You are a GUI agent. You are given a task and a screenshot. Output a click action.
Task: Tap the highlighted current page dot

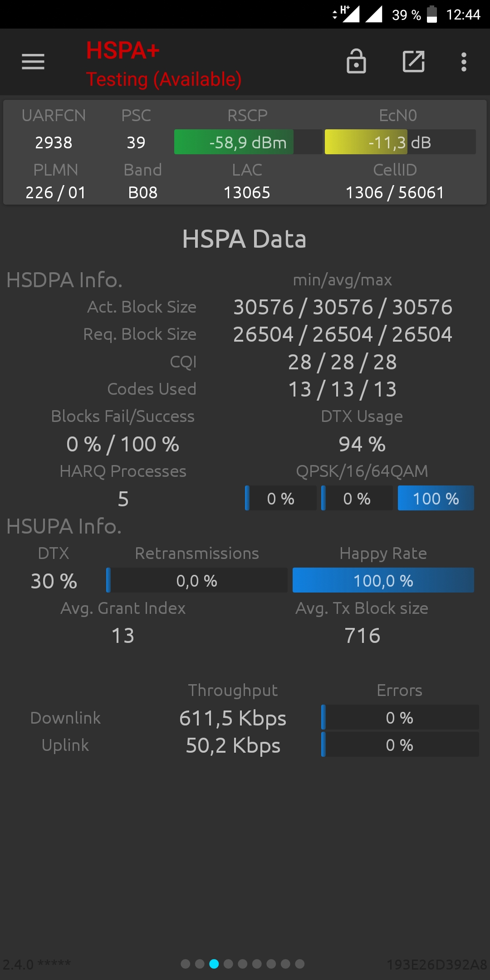214,964
